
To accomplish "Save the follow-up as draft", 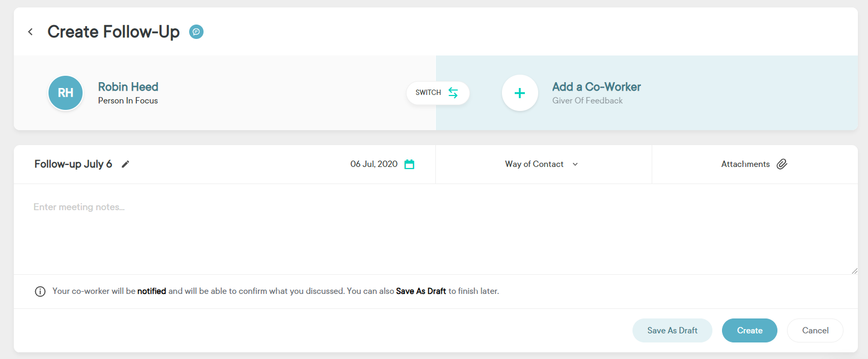I will [672, 331].
